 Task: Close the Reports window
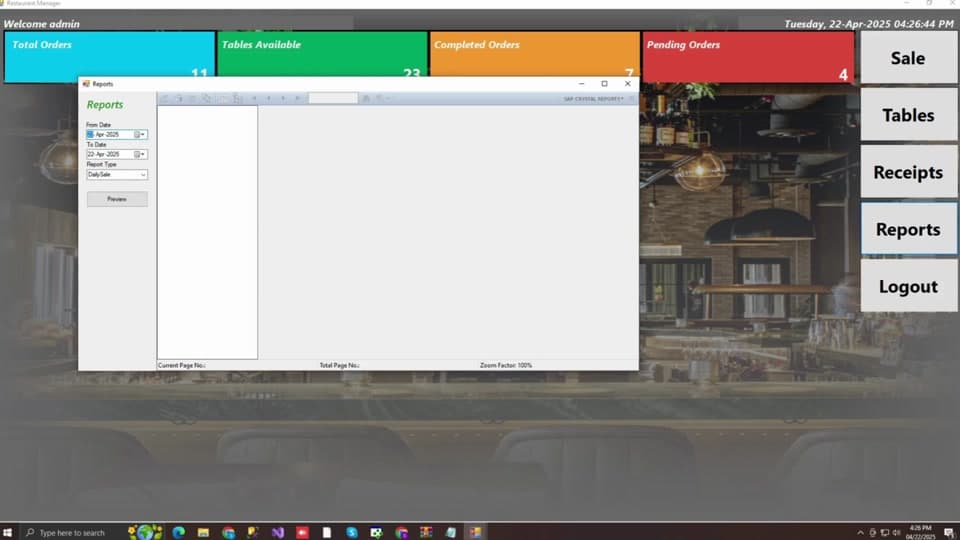[628, 84]
